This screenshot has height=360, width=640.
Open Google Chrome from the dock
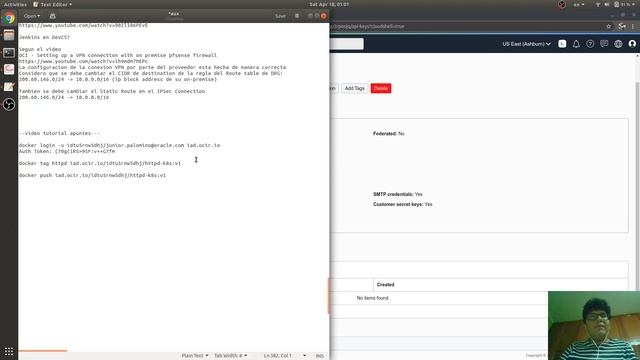pyautogui.click(x=9, y=19)
